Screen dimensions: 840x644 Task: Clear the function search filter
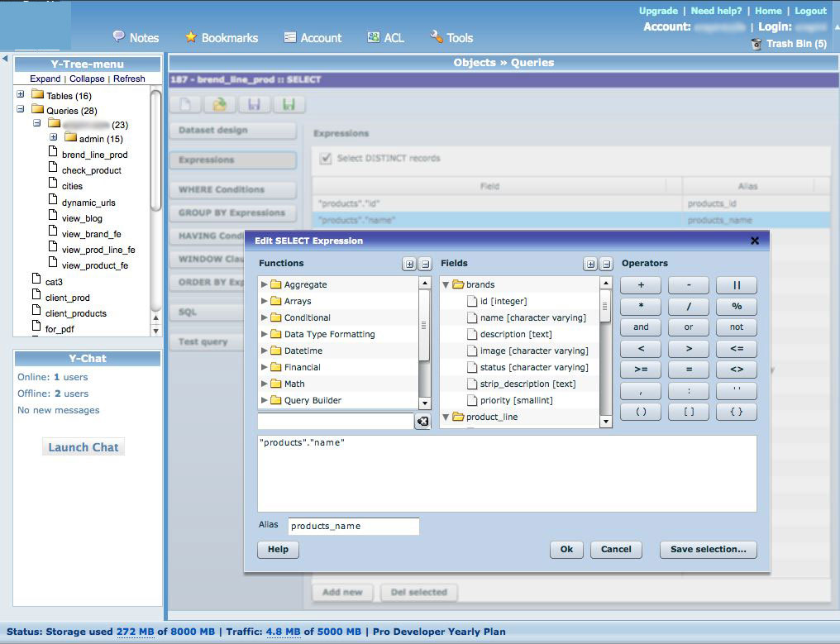coord(422,422)
